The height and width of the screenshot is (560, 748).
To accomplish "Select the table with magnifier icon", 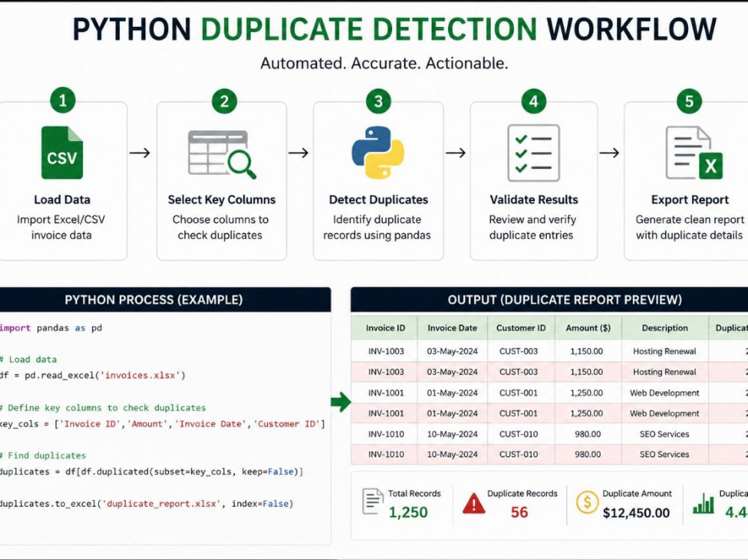I will (222, 154).
